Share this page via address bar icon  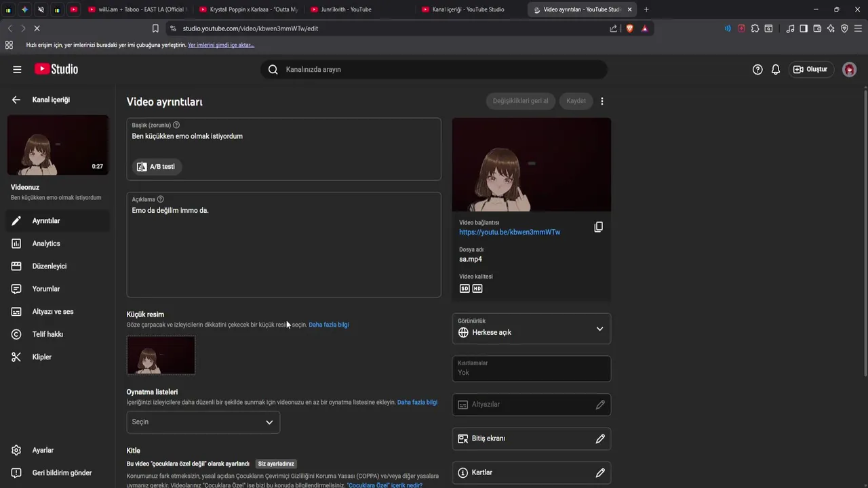pyautogui.click(x=614, y=28)
